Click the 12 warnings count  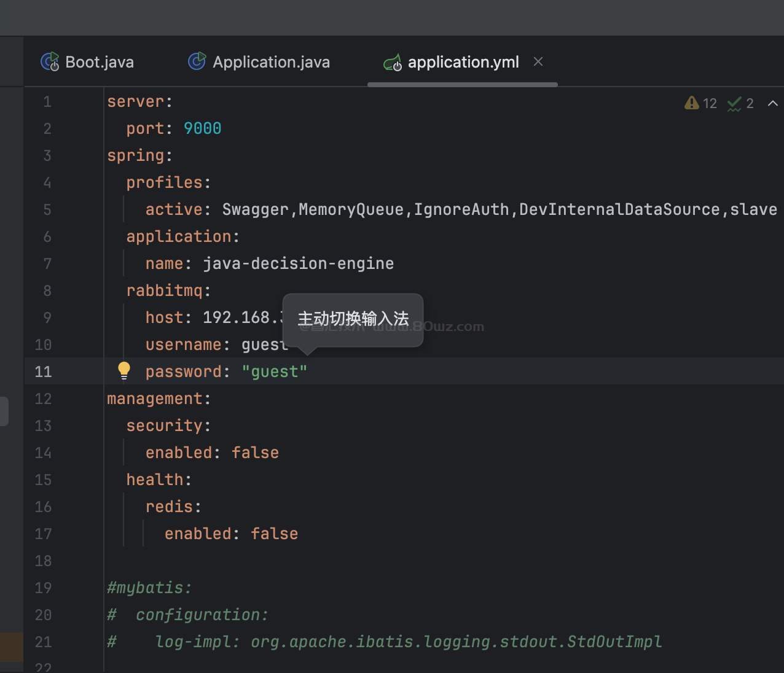710,104
